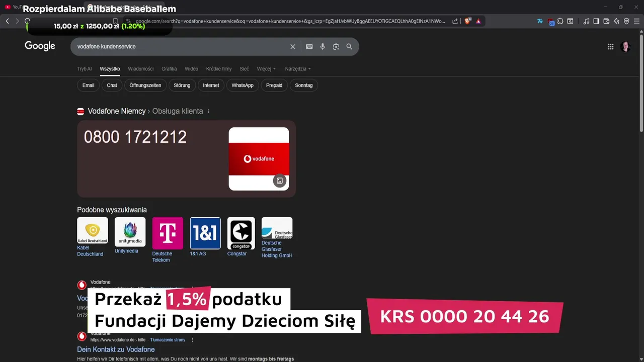Open Brave Shields lion icon
This screenshot has height=362, width=644.
coord(467,21)
